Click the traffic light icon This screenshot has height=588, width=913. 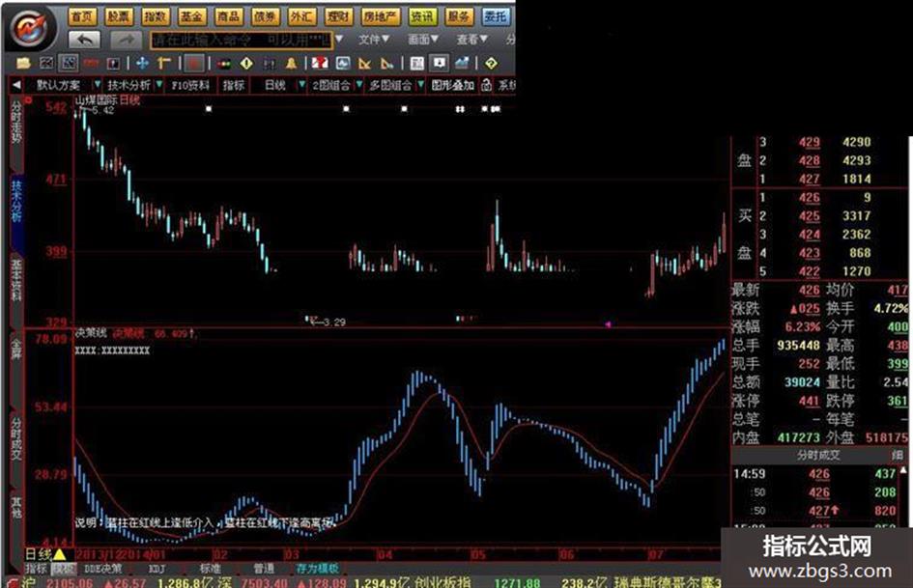point(224,64)
